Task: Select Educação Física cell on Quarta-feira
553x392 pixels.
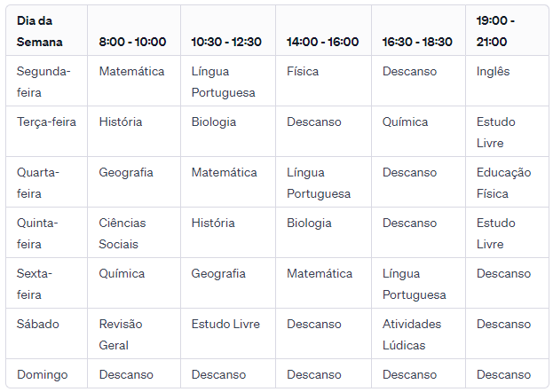Action: click(x=503, y=183)
